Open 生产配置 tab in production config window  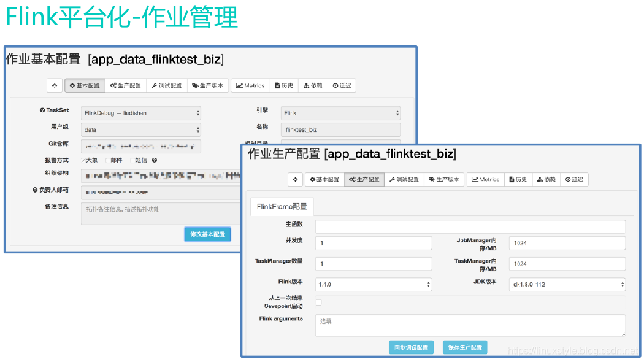pyautogui.click(x=364, y=179)
